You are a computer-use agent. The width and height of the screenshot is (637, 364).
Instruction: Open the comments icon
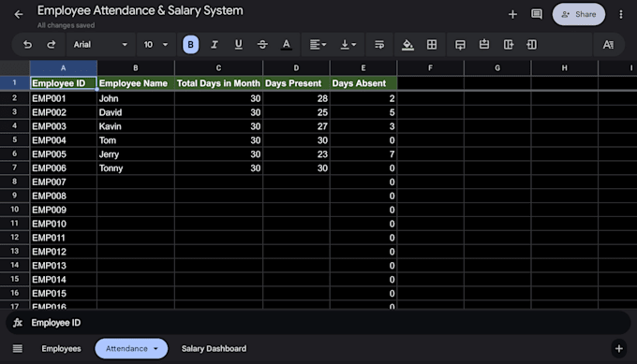(537, 15)
